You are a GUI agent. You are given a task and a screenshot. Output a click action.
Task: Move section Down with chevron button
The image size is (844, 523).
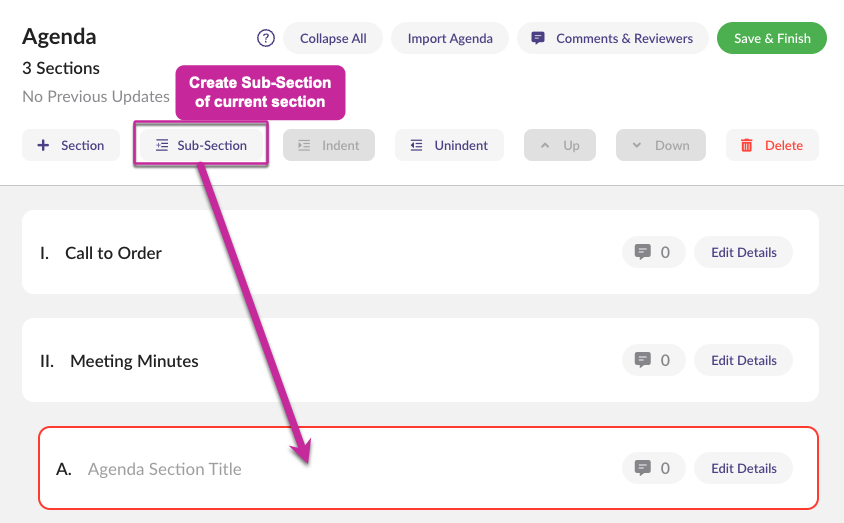[x=660, y=145]
